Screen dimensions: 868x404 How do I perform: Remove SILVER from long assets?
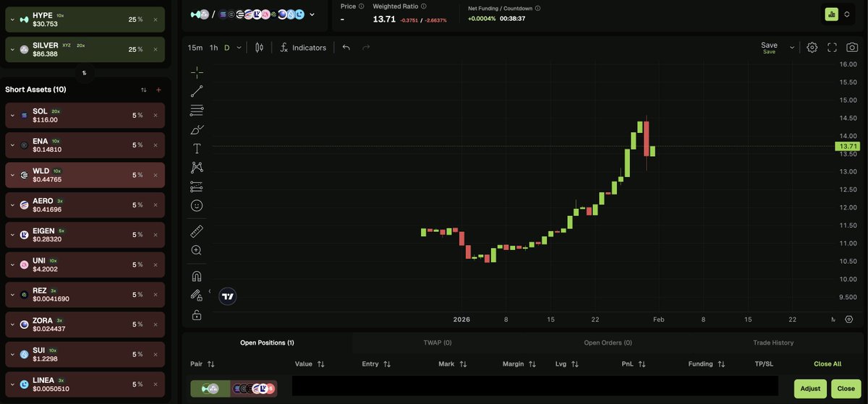(156, 49)
